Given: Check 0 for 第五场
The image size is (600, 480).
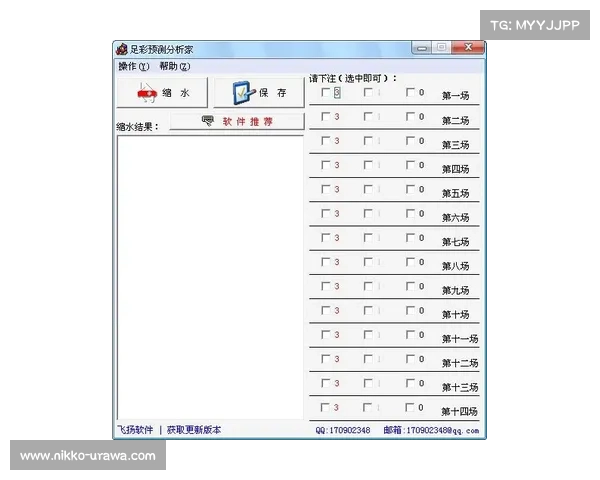Looking at the screenshot, I should click(x=410, y=189).
